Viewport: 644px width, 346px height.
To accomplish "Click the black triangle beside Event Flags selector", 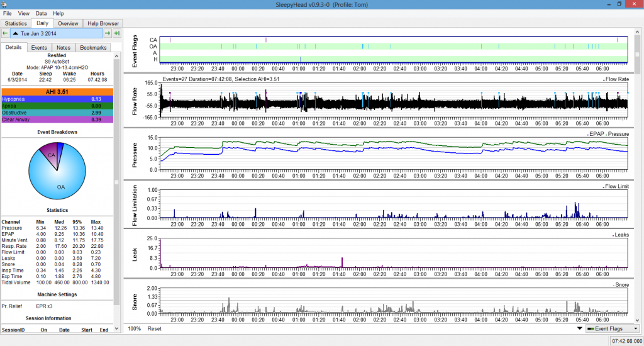I will click(579, 328).
